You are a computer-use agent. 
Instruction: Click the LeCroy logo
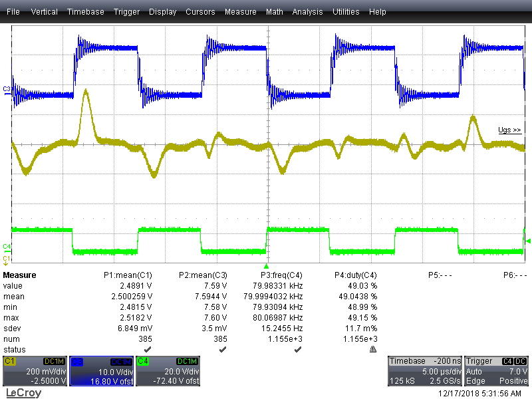[x=23, y=393]
